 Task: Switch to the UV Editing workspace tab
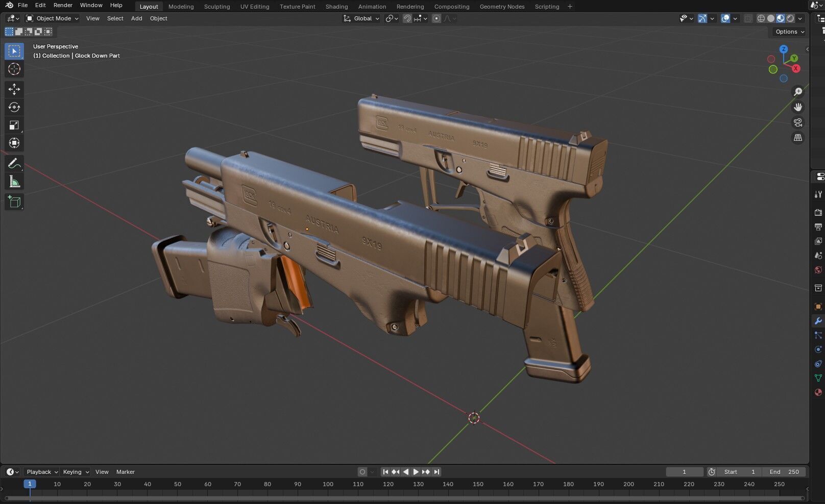pos(255,7)
